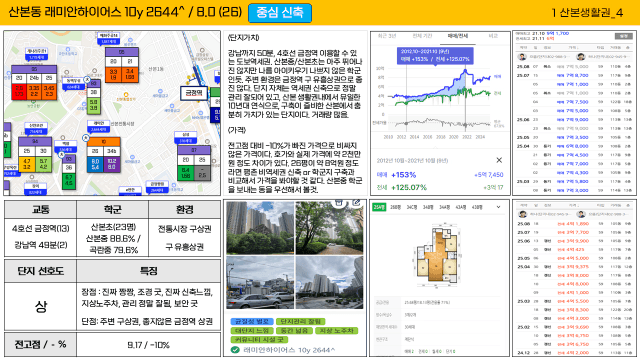The image size is (640, 360).
Task: Click the 대단지 느낌 tag
Action: 252,331
